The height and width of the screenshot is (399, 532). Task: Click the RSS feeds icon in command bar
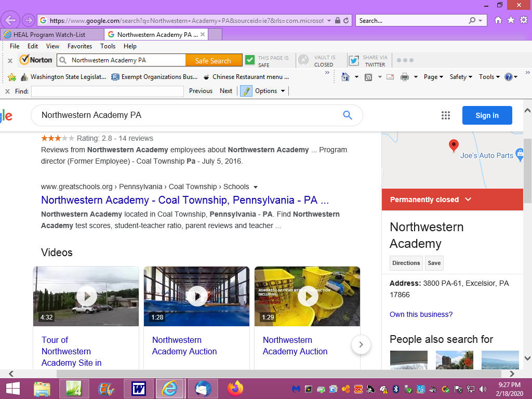coord(368,77)
